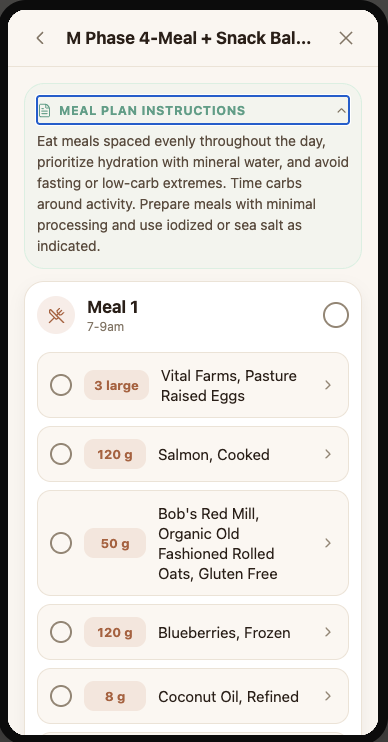This screenshot has width=388, height=742.
Task: Check off Salmon, Cooked item
Action: point(61,454)
